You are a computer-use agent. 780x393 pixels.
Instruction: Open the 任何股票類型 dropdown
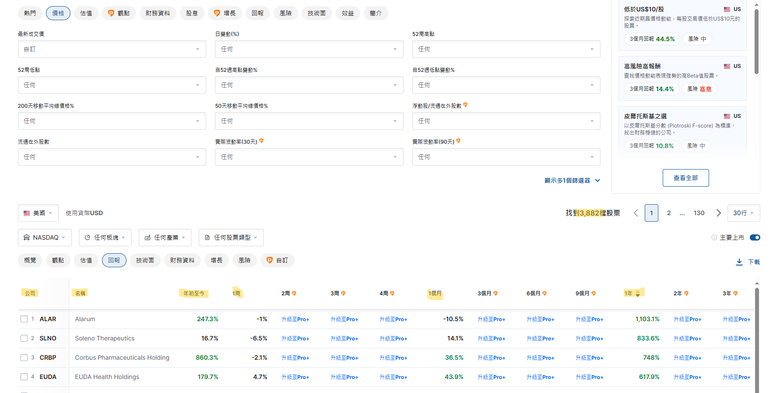click(x=231, y=238)
